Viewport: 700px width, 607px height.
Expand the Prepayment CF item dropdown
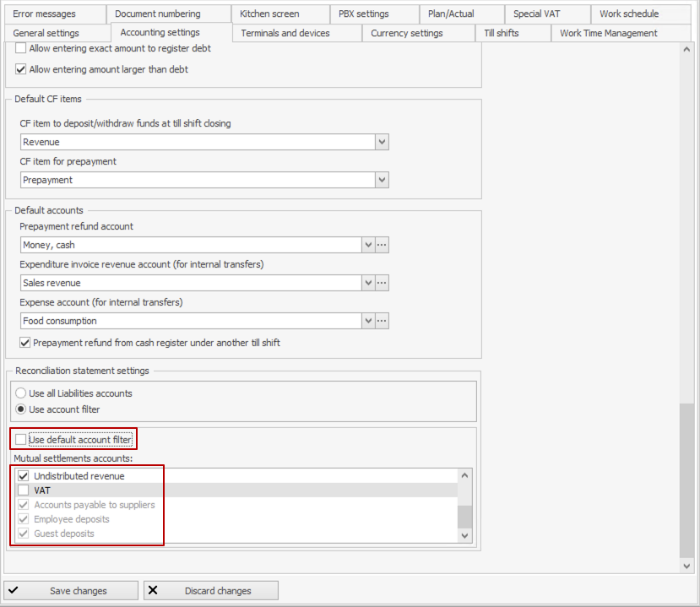382,180
